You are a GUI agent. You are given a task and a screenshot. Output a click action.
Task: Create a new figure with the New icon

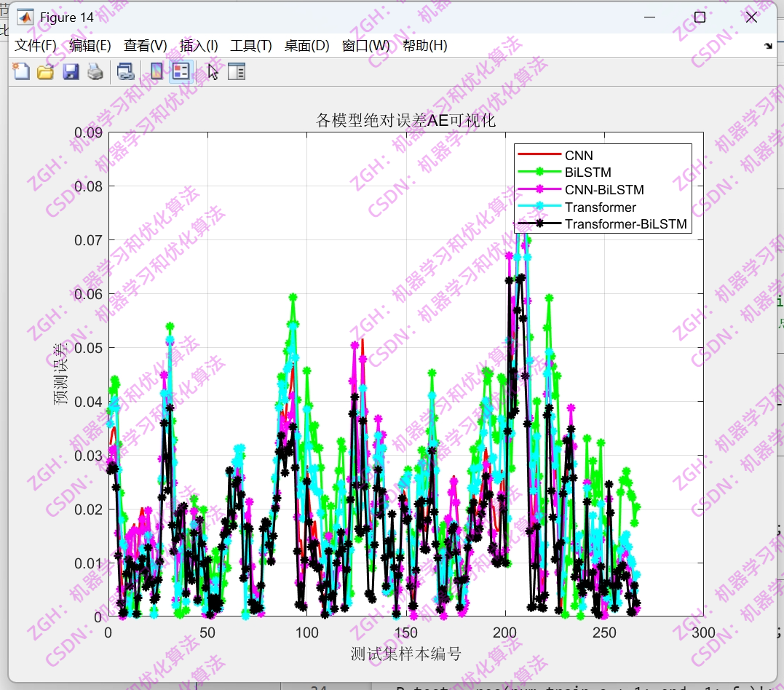point(21,71)
